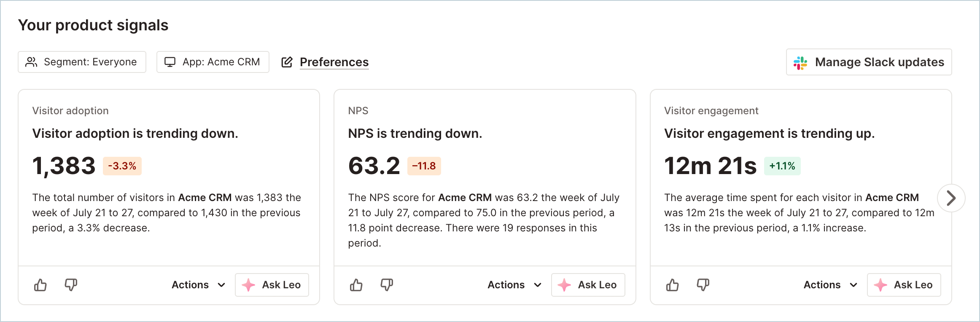Show next signal cards with right arrow
Viewport: 980px width, 322px height.
coord(951,198)
